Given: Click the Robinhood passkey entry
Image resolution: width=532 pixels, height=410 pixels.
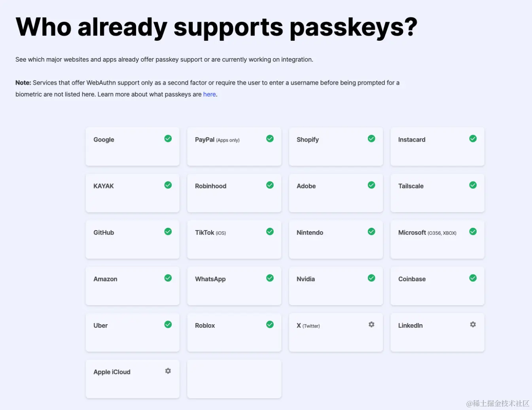Looking at the screenshot, I should (x=234, y=193).
